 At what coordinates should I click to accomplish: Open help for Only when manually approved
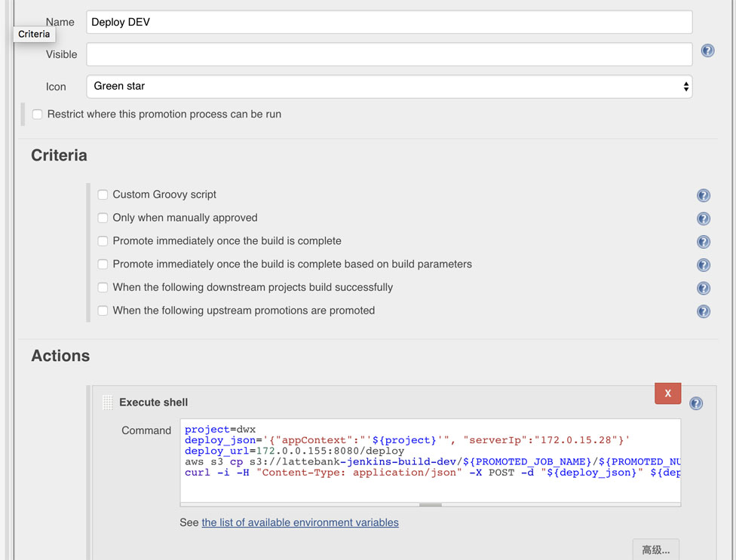(x=703, y=219)
